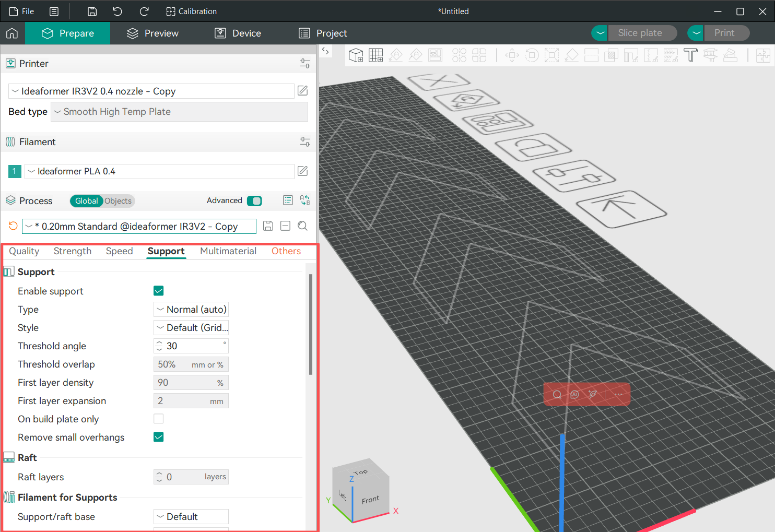Open printer section settings sliders icon
This screenshot has height=532, width=775.
(x=305, y=64)
